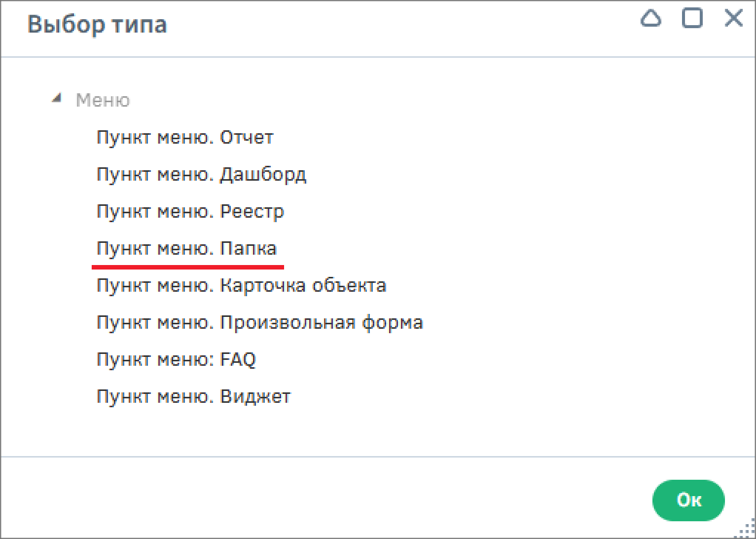Select the Меню root item
The image size is (756, 539).
103,101
